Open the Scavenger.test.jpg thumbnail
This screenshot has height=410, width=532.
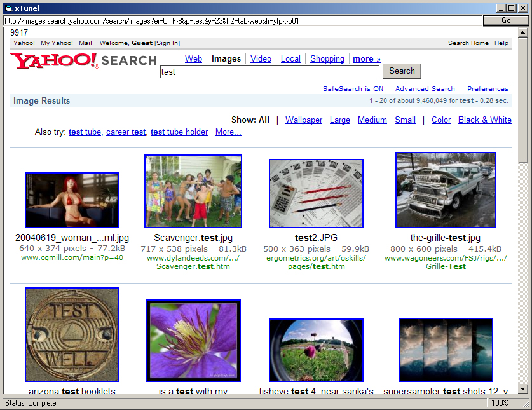coord(193,191)
